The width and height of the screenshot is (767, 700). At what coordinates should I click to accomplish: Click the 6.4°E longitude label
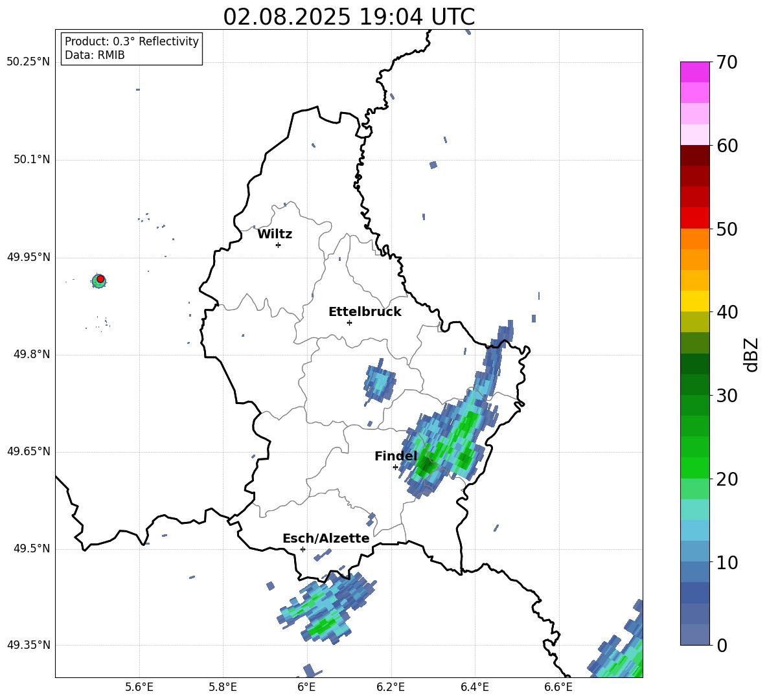point(474,687)
